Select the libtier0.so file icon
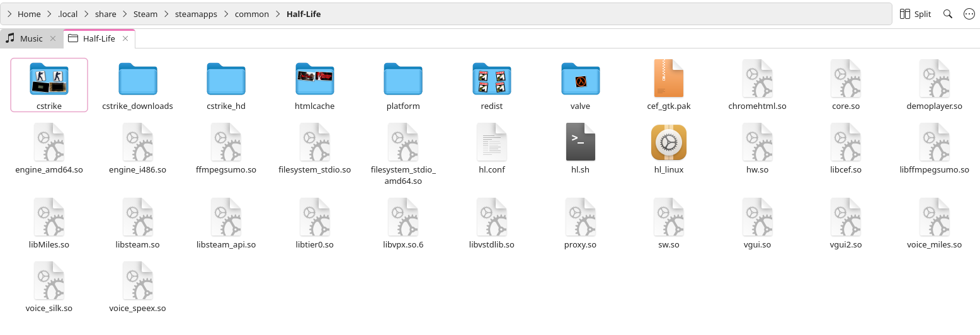The width and height of the screenshot is (980, 335). 315,217
